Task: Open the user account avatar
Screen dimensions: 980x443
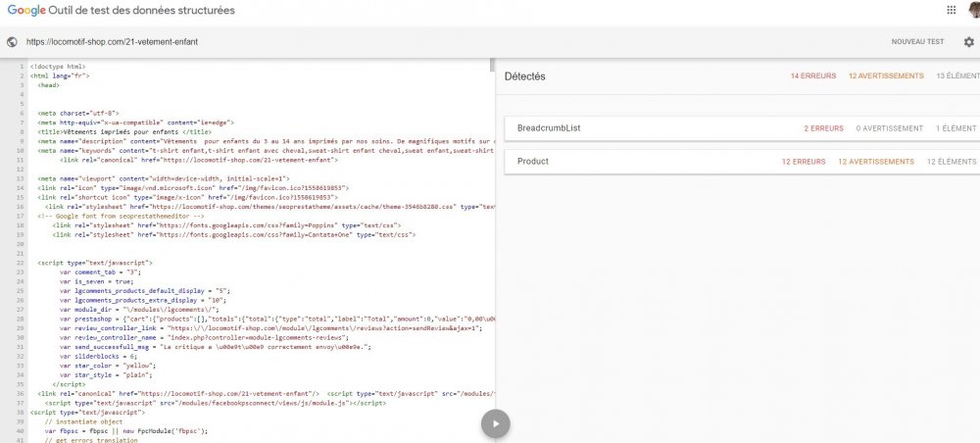Action: click(974, 10)
